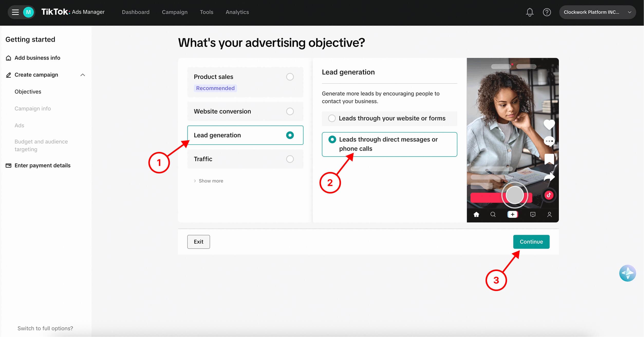Tap the share arrow in phone preview
This screenshot has height=337, width=644.
pos(549,177)
